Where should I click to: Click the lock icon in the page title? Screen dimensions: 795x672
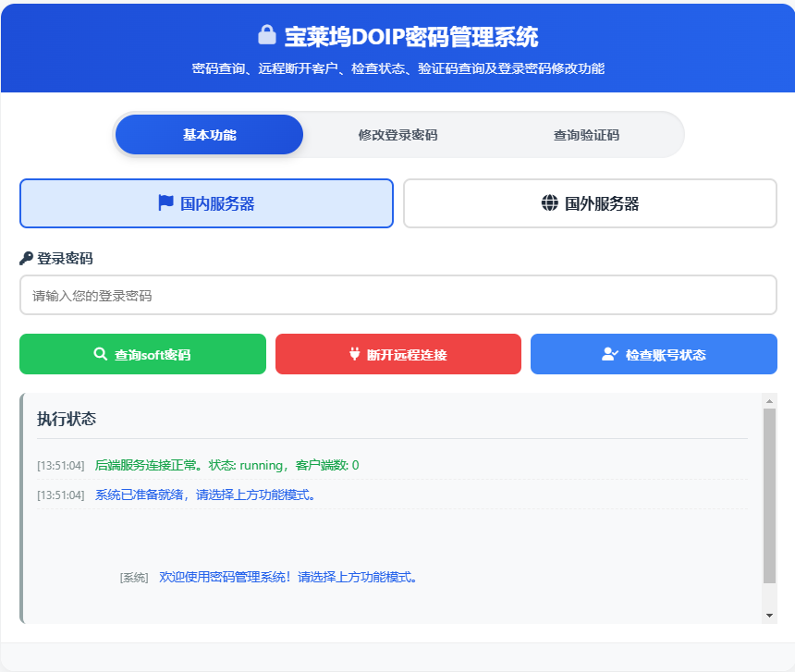point(264,34)
